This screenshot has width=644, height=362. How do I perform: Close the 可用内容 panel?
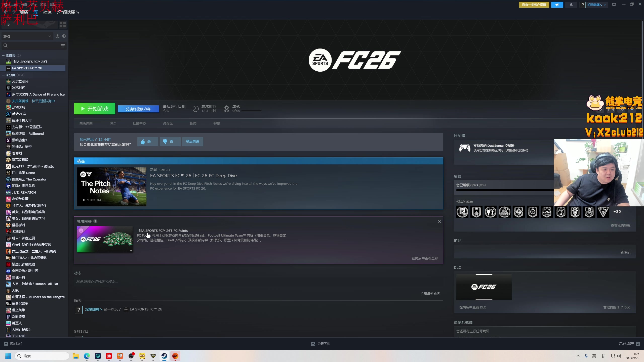point(439,221)
